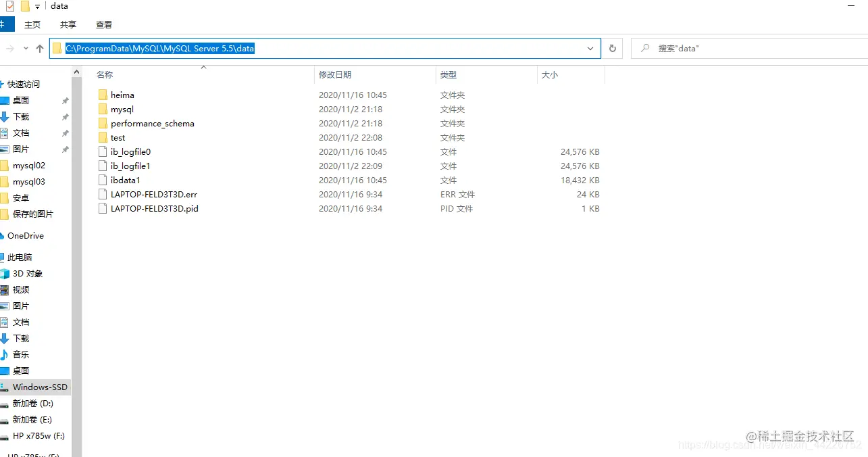Click the PID 文件 type cell
The image size is (868, 457).
pos(457,208)
